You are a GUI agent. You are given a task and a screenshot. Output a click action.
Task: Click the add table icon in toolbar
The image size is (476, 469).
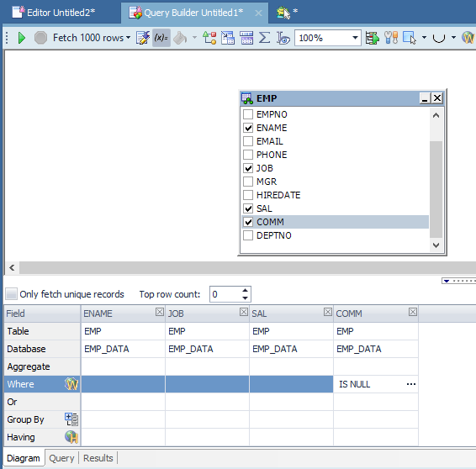pos(228,38)
